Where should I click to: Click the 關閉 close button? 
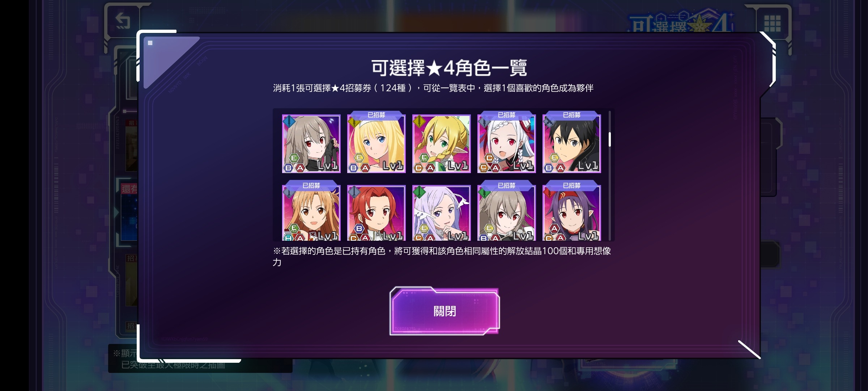point(444,311)
